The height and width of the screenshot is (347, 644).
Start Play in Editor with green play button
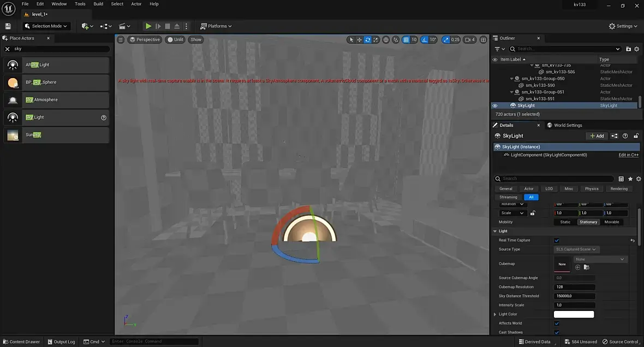pyautogui.click(x=148, y=26)
